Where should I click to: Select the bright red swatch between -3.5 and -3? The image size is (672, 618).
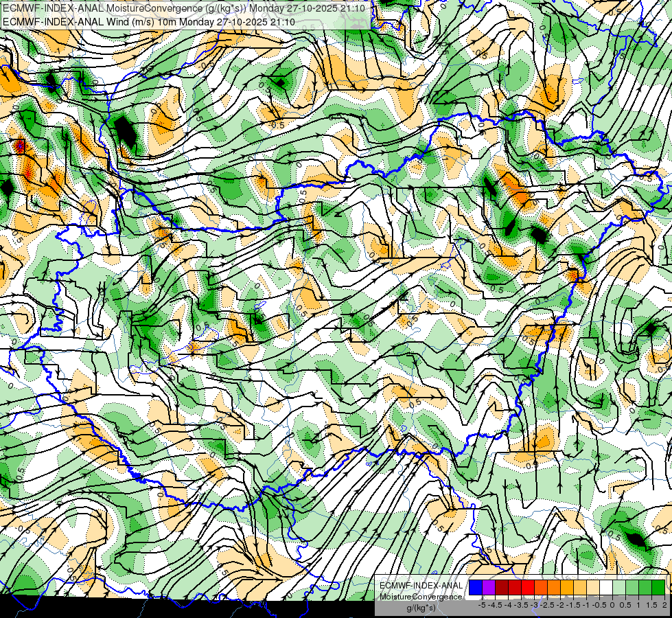(x=528, y=587)
